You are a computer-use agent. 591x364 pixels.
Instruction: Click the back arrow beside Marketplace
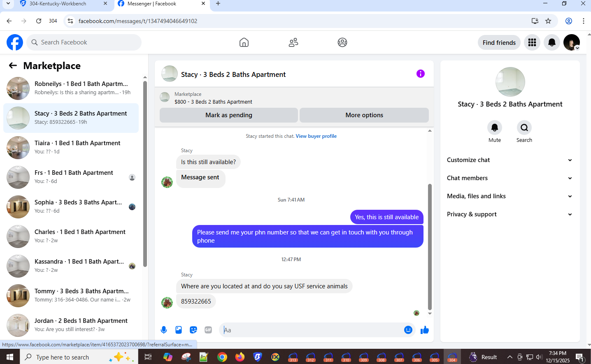[x=13, y=65]
